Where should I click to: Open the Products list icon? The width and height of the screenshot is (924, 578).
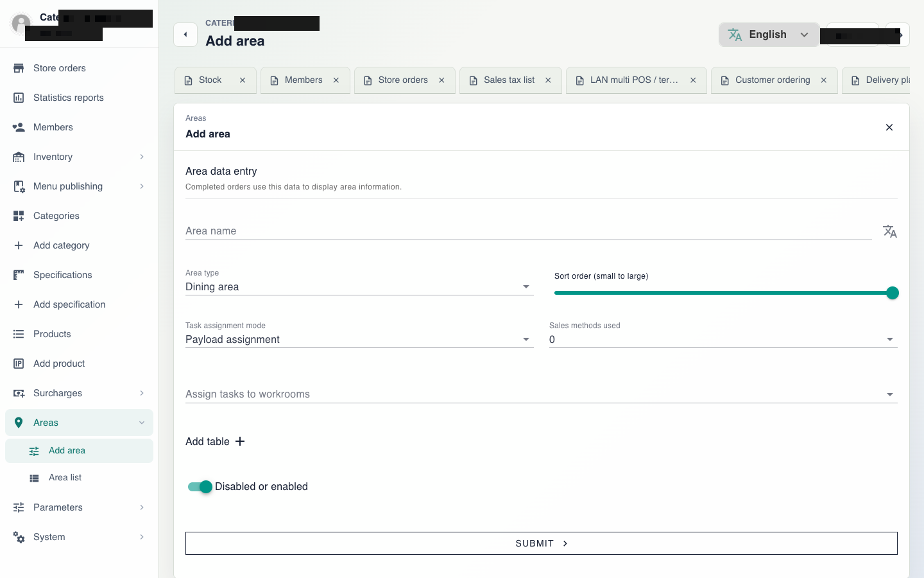point(19,334)
